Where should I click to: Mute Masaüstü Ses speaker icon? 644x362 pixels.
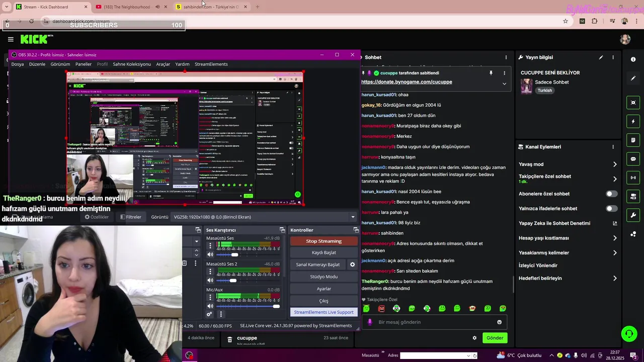pyautogui.click(x=210, y=254)
